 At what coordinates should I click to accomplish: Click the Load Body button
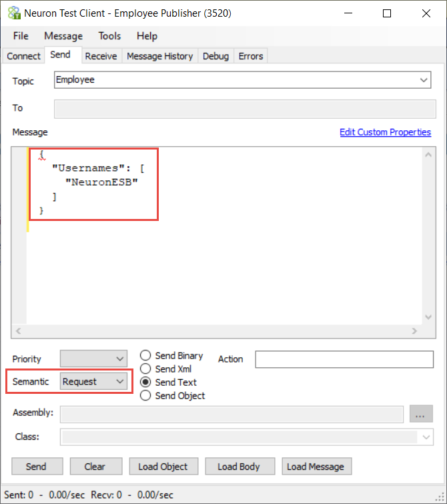(x=240, y=467)
